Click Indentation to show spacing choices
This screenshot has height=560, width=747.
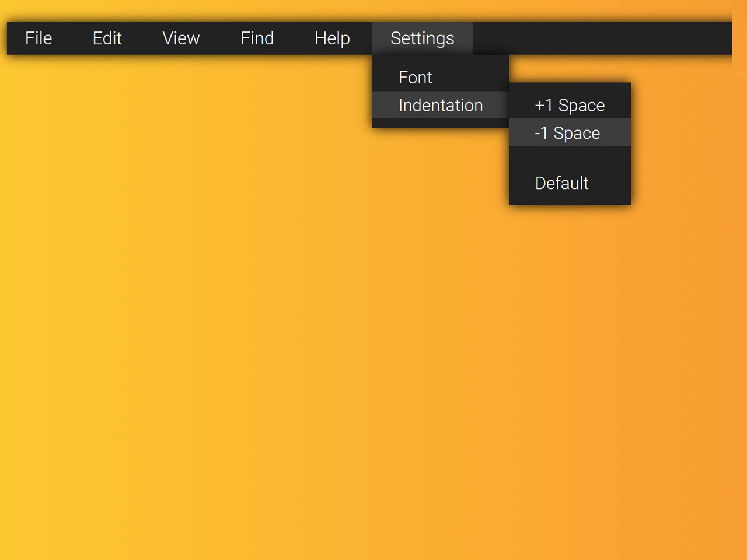[441, 106]
